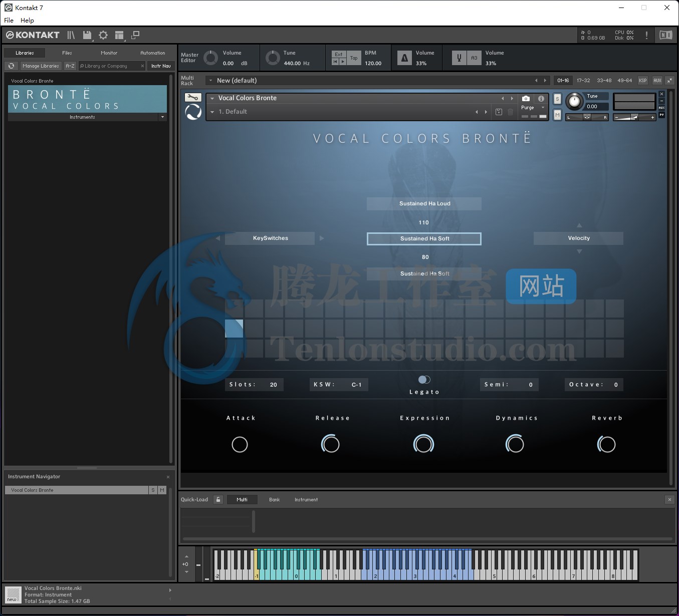Click the instrument info icon
679x616 pixels.
(x=541, y=99)
